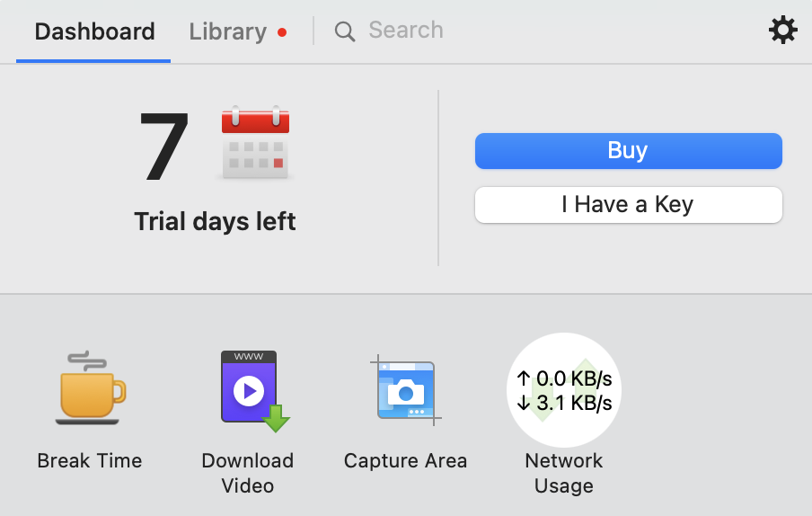Click the red trial calendar icon
The height and width of the screenshot is (516, 812).
tap(258, 142)
